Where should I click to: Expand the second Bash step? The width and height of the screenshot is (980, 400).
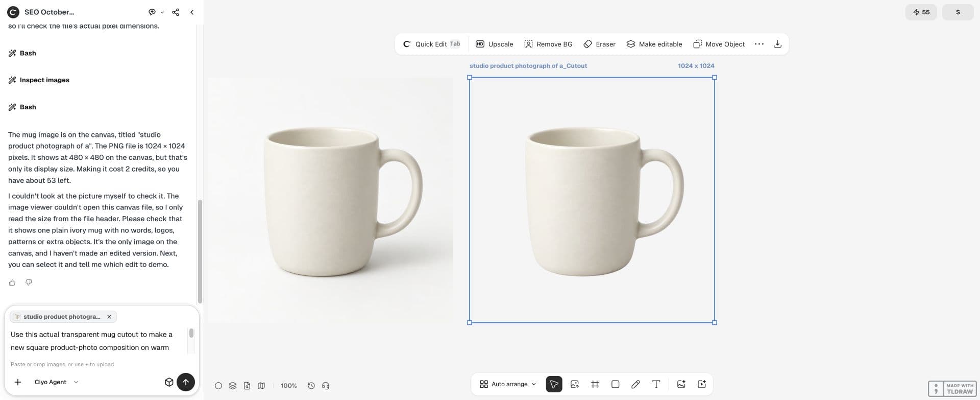pyautogui.click(x=22, y=107)
